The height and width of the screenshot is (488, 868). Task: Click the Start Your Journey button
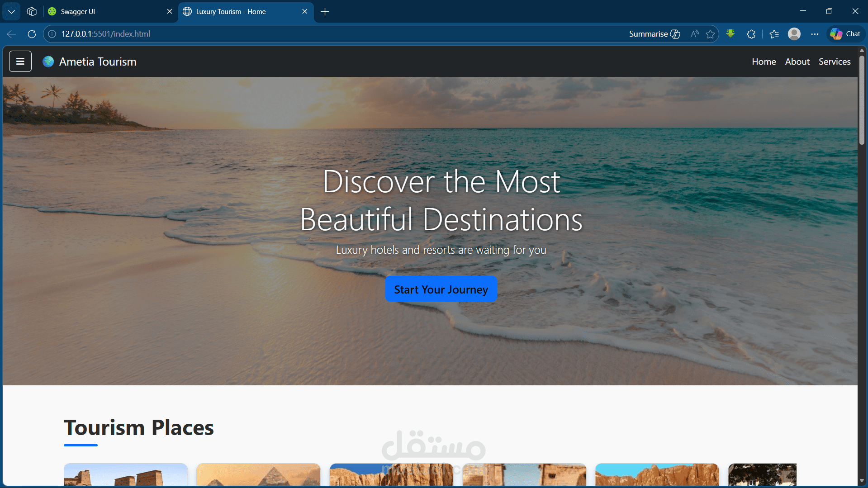pos(441,289)
